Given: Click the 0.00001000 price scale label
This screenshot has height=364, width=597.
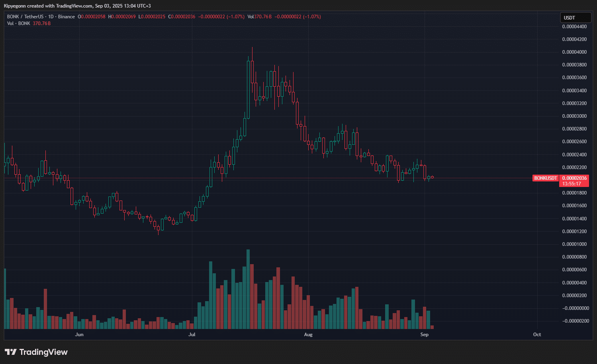Looking at the screenshot, I should point(574,244).
